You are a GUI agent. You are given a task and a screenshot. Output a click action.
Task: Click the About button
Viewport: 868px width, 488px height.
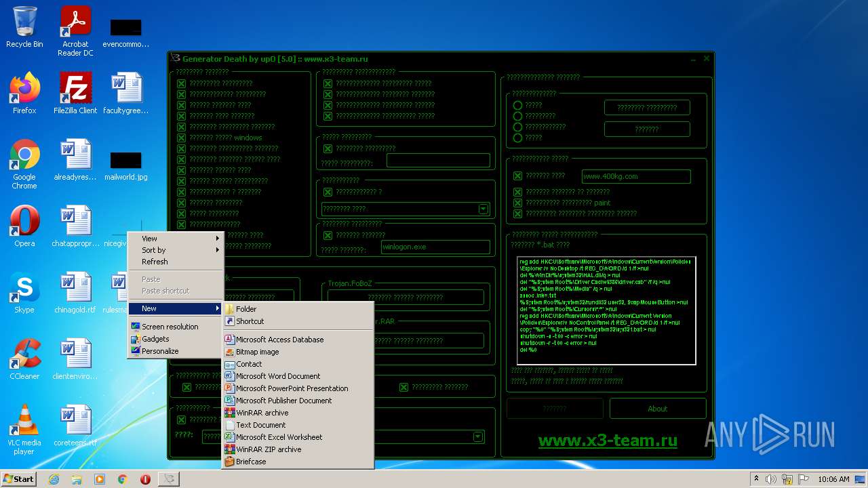(658, 409)
